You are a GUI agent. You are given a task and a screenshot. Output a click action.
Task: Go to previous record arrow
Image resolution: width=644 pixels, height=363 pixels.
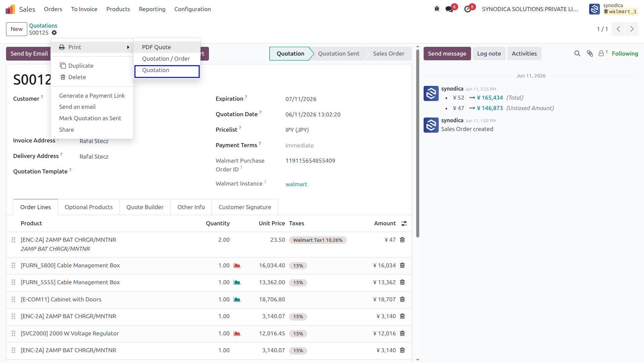click(618, 29)
